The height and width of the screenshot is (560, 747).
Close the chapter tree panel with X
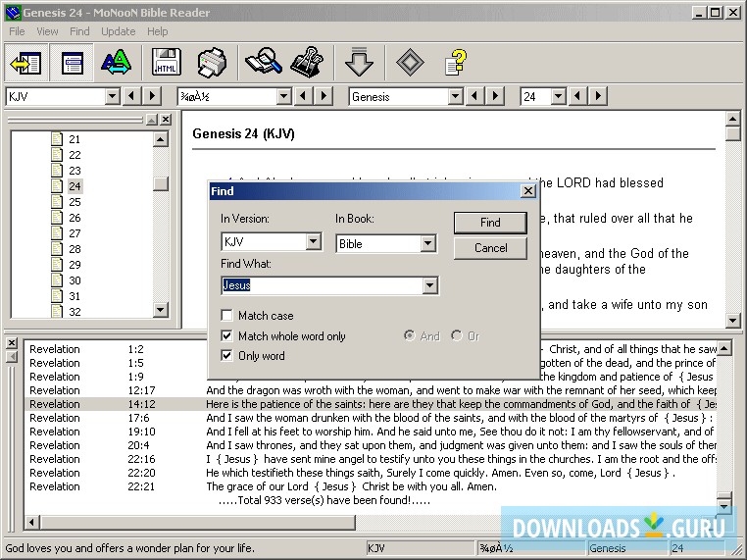coord(166,120)
